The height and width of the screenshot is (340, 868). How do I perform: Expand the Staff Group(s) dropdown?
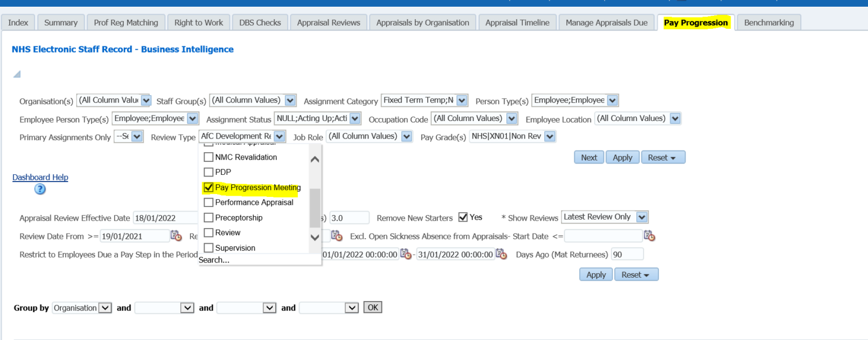290,101
